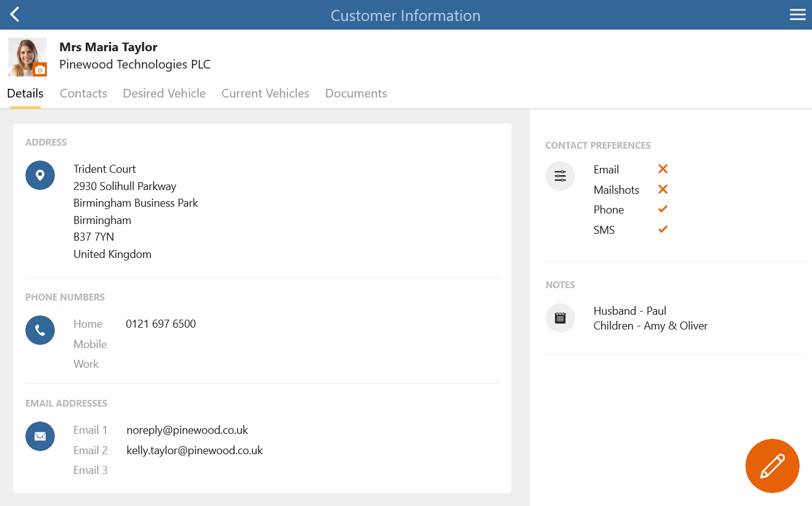Click the phone handset icon
The width and height of the screenshot is (812, 506).
(x=40, y=330)
